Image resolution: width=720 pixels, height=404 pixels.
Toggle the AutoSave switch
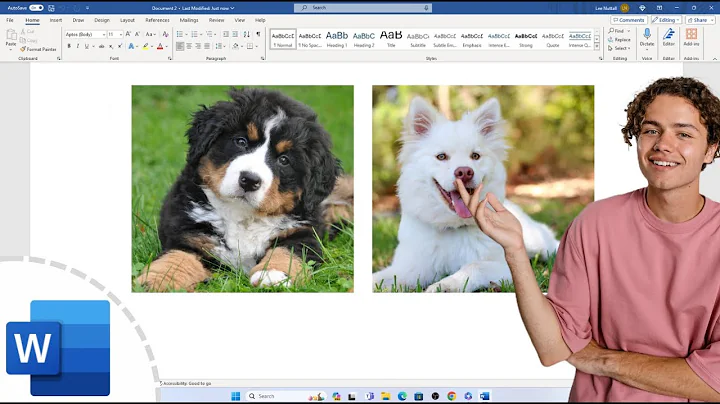[36, 8]
